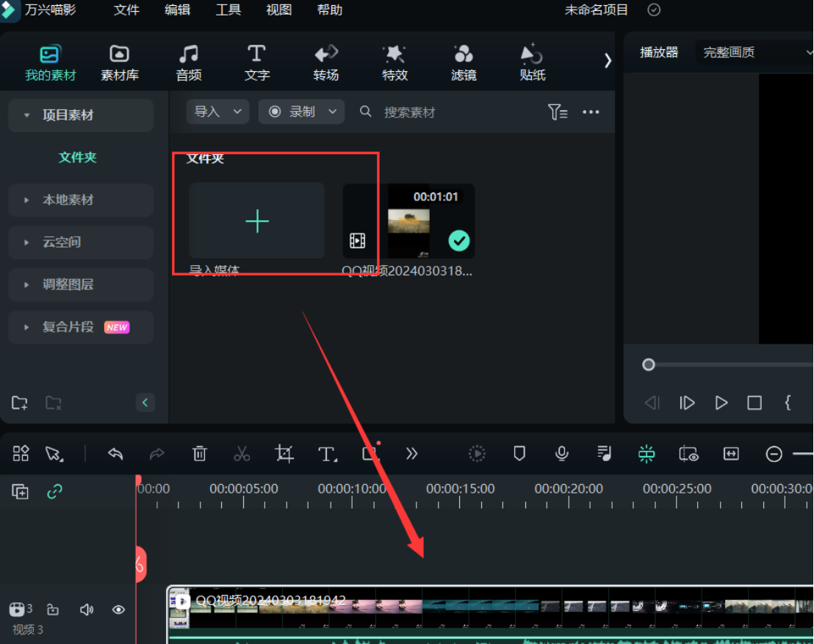Open the 录制 record dropdown
This screenshot has width=814, height=644.
pyautogui.click(x=302, y=112)
